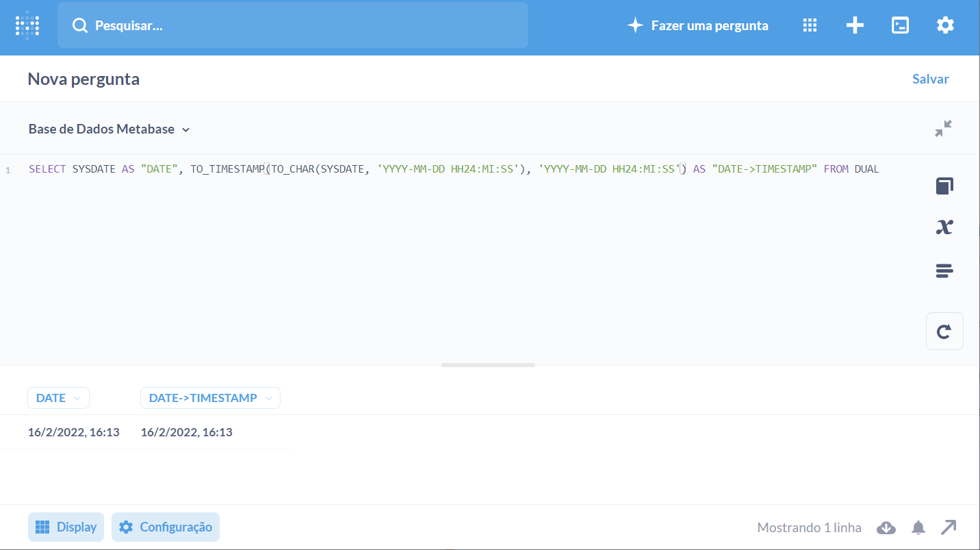This screenshot has height=550, width=980.
Task: Open sharing options with the arrow icon
Action: click(949, 527)
